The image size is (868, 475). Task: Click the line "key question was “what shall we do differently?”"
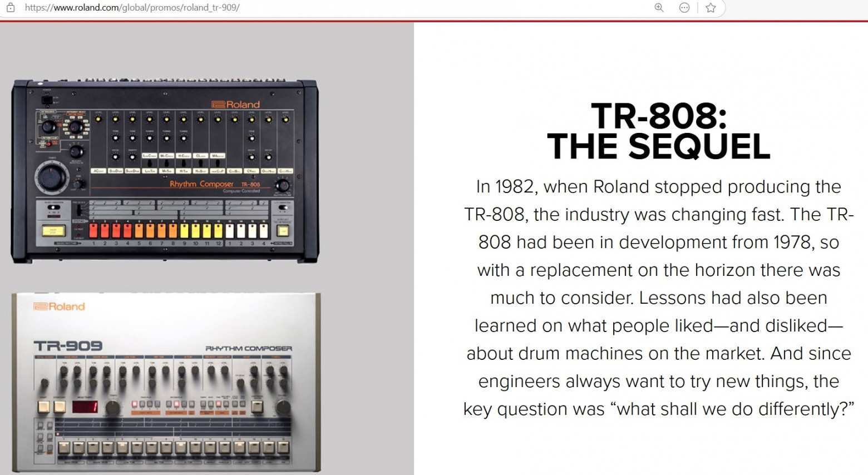tap(659, 409)
